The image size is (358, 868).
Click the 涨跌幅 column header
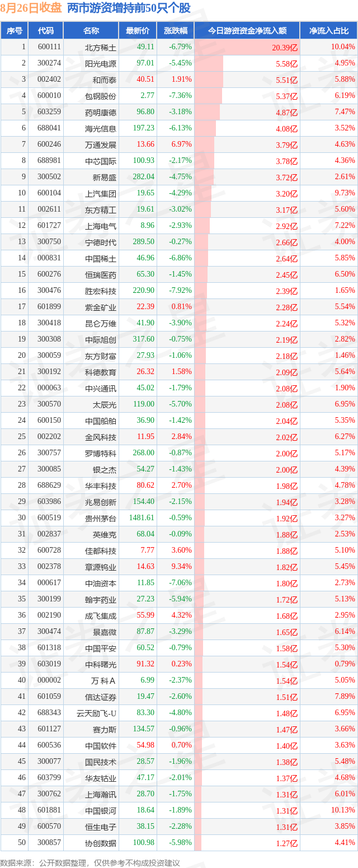point(176,31)
